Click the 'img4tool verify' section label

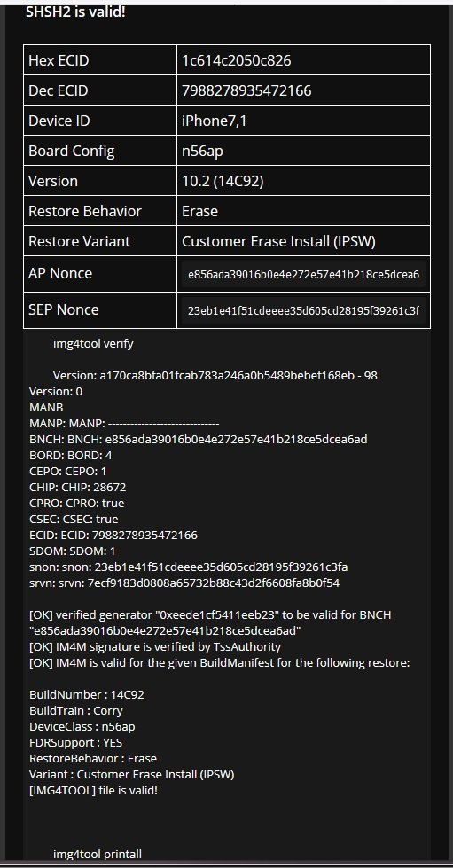click(93, 344)
